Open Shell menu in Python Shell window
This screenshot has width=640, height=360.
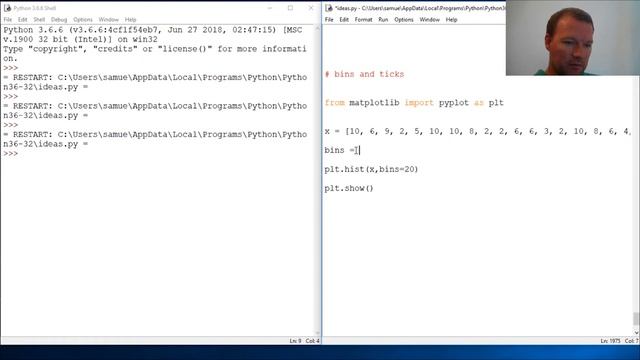click(x=39, y=20)
